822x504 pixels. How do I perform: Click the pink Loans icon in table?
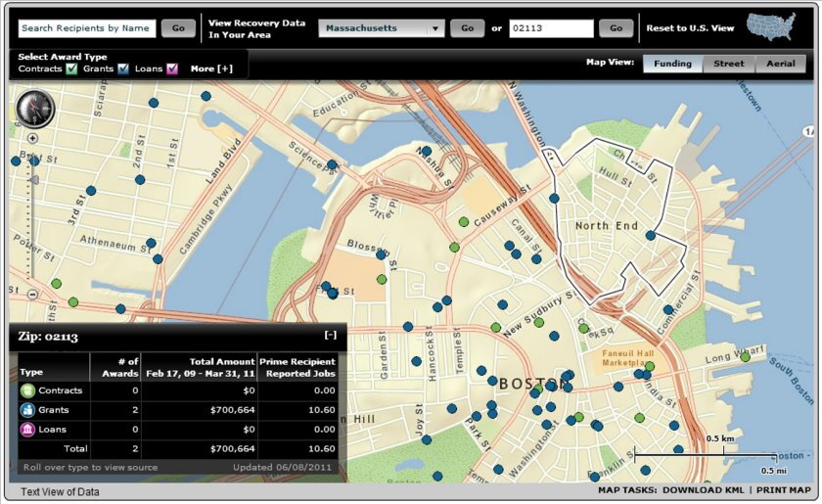(27, 429)
